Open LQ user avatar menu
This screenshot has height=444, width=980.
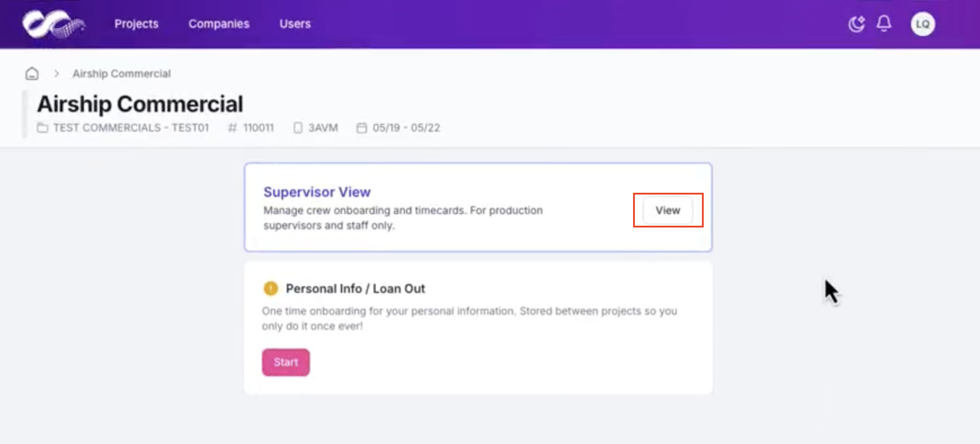coord(922,24)
